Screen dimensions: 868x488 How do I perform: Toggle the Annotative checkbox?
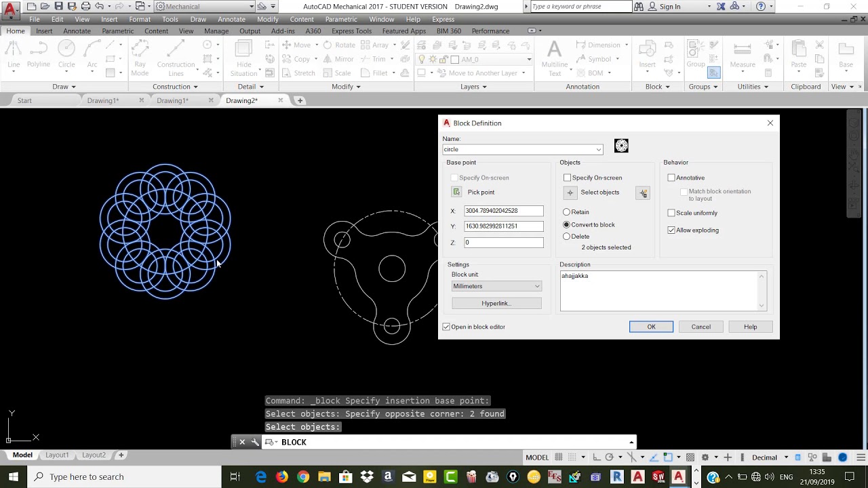(671, 178)
